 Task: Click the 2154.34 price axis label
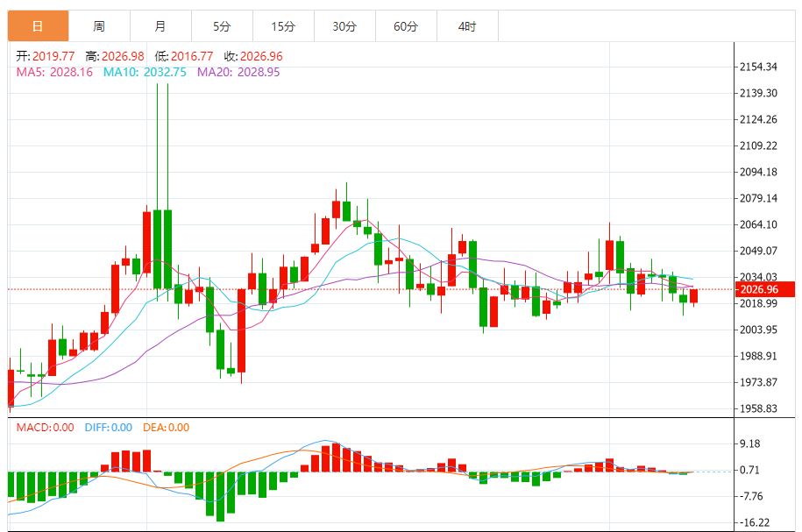coord(758,67)
